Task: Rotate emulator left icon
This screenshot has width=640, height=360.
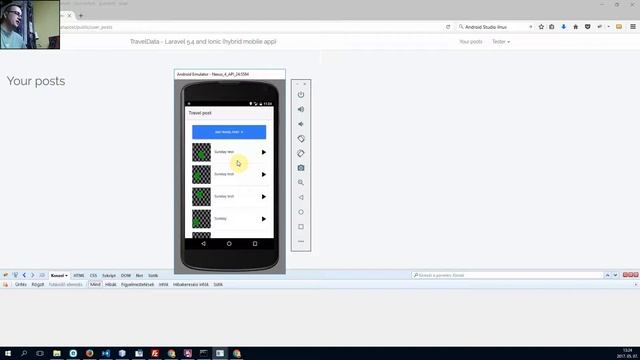Action: [x=301, y=139]
